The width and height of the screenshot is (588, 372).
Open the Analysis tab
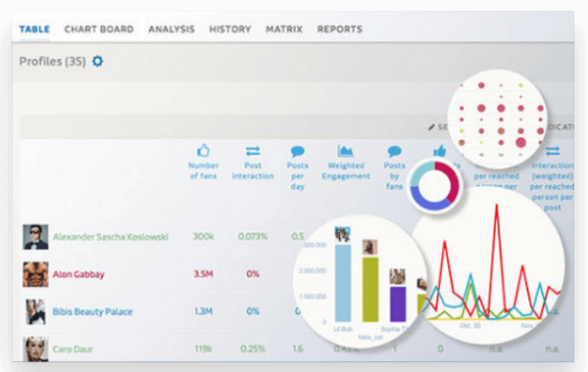tap(171, 29)
